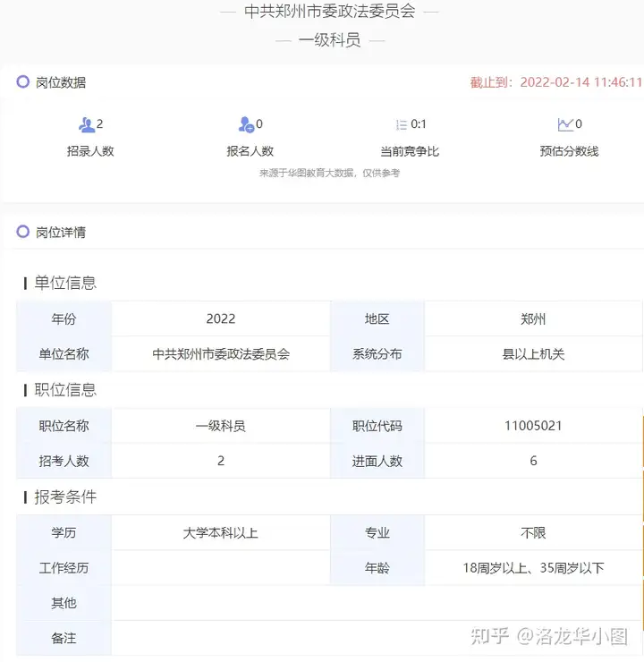Click the 预估分数线 chart icon
This screenshot has height=662, width=644.
click(x=565, y=124)
